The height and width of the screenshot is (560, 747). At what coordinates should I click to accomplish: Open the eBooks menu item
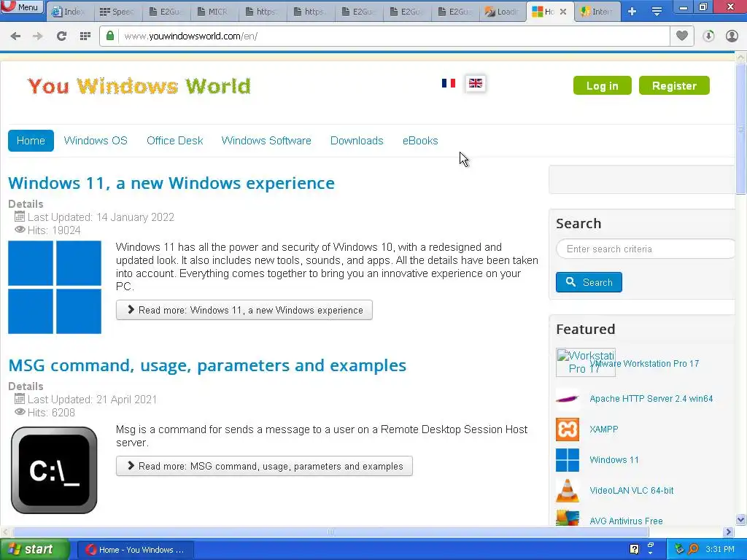tap(420, 141)
